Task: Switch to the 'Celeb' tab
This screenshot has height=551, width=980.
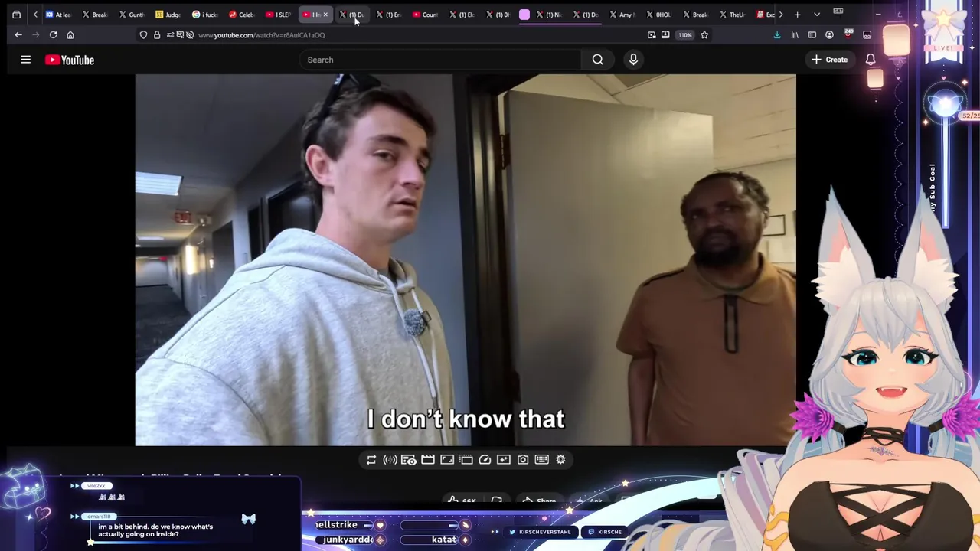Action: (242, 15)
